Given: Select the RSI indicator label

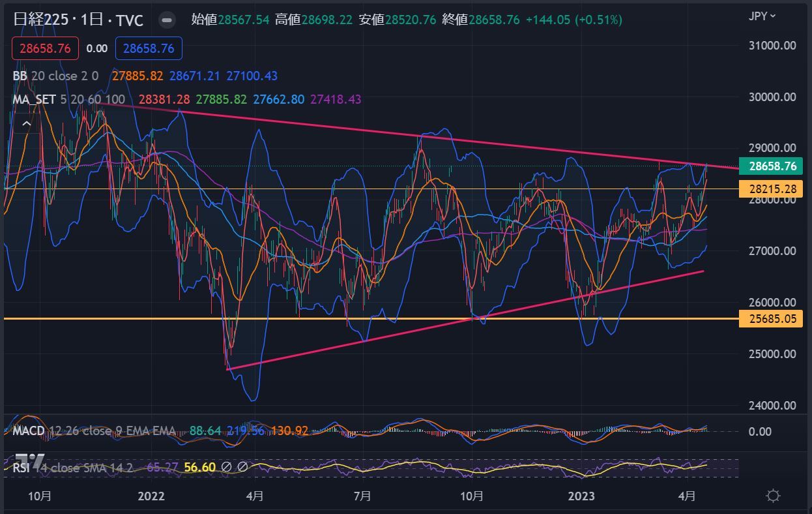Looking at the screenshot, I should point(22,467).
